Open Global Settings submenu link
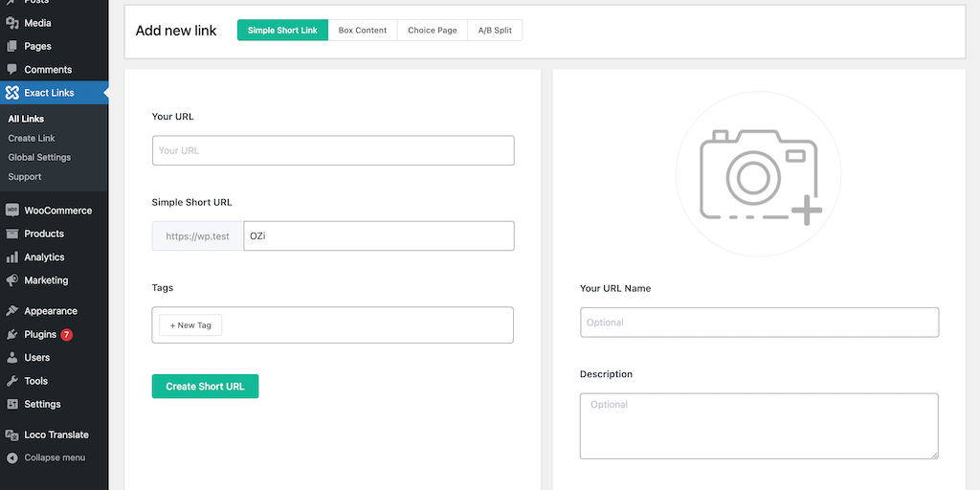 coord(39,157)
